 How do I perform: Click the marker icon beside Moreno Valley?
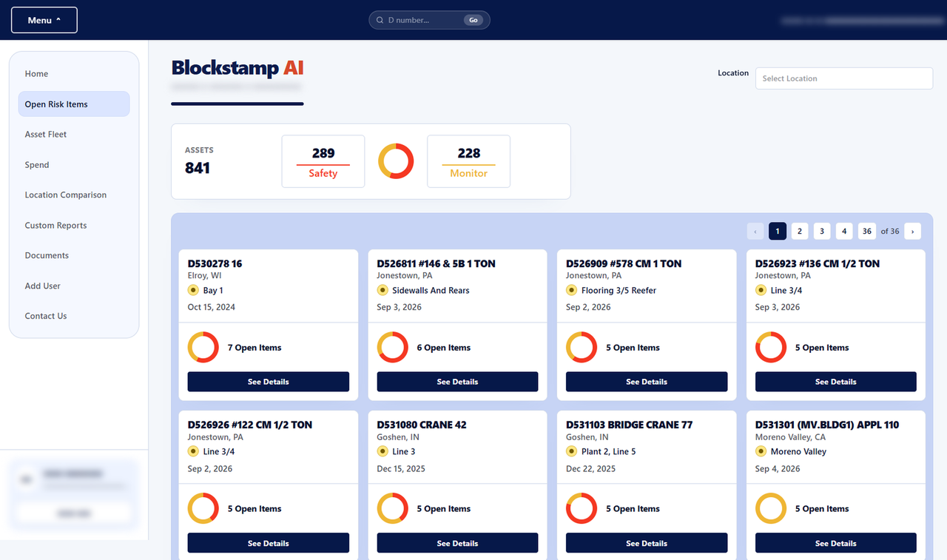(761, 452)
